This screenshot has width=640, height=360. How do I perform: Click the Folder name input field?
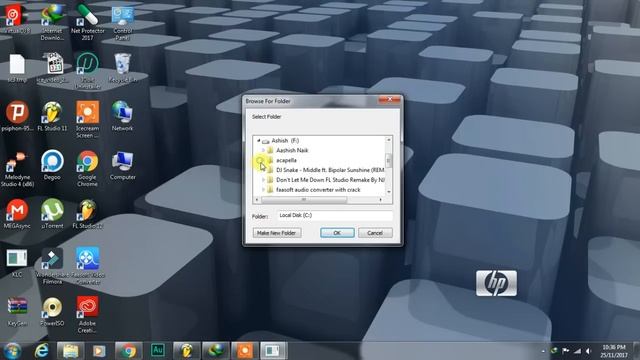335,216
